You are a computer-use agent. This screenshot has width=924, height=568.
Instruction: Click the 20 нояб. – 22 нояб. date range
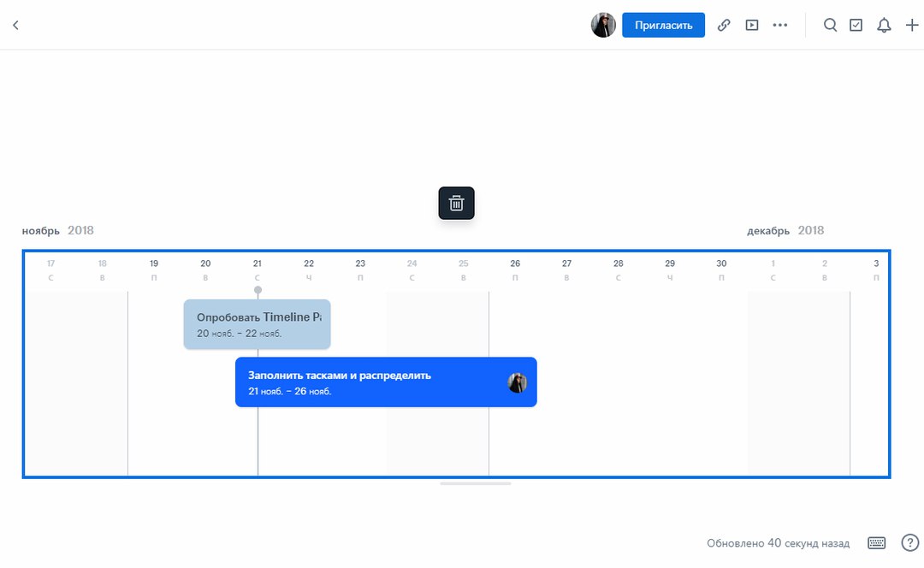click(240, 334)
